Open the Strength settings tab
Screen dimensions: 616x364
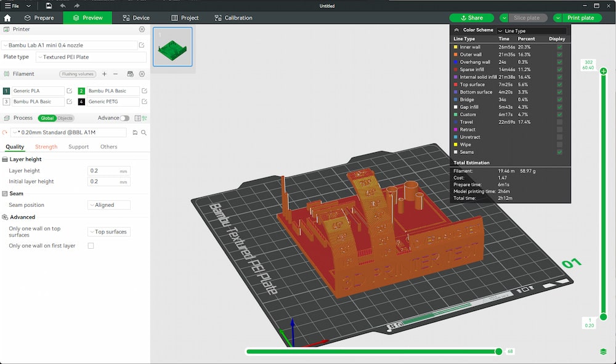click(46, 147)
